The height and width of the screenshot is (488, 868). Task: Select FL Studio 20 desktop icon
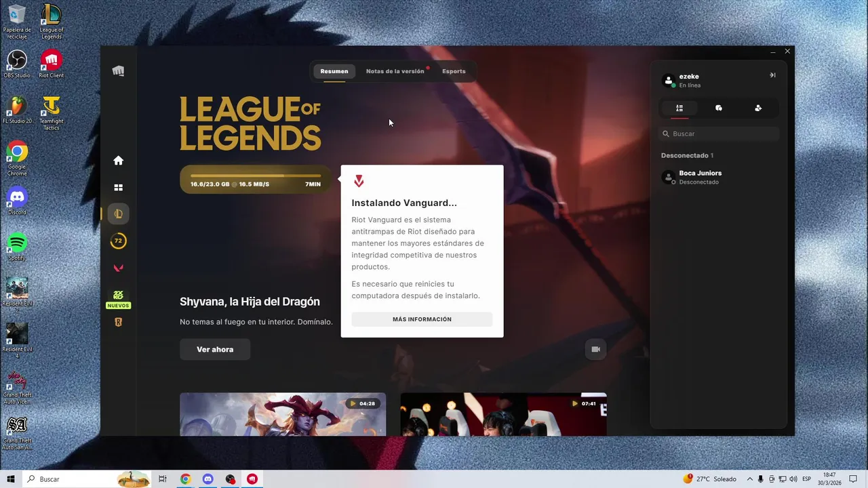pyautogui.click(x=17, y=110)
